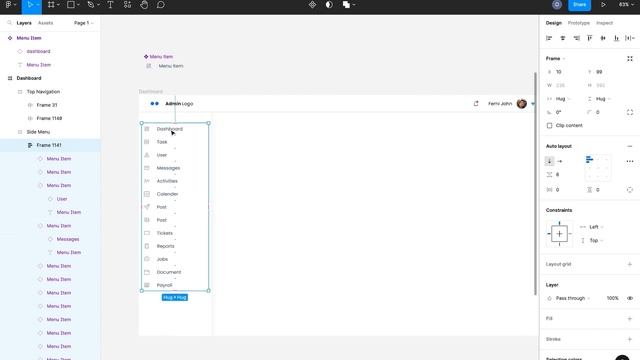The width and height of the screenshot is (640, 360).
Task: Click the Align bottom icon
Action: coord(616,38)
